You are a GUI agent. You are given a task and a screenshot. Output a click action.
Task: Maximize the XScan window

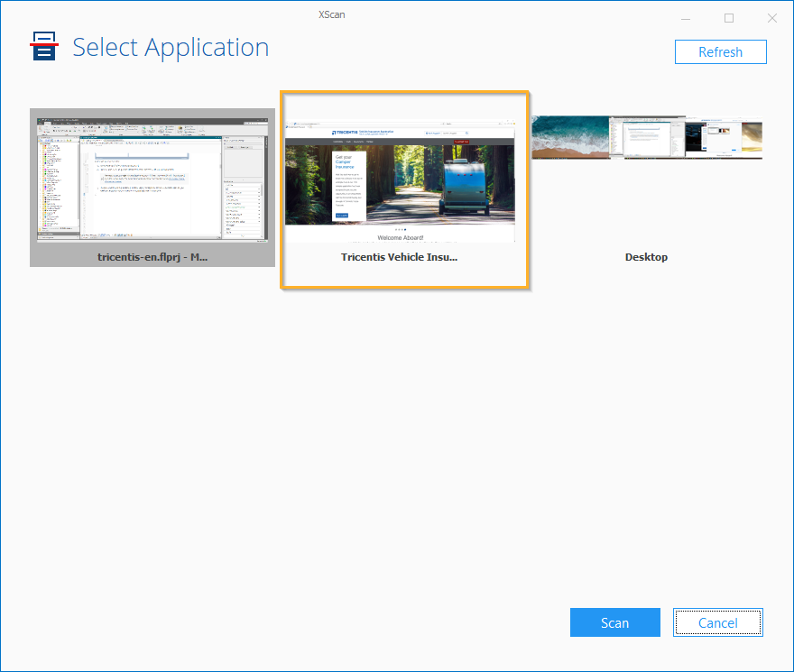pyautogui.click(x=729, y=18)
